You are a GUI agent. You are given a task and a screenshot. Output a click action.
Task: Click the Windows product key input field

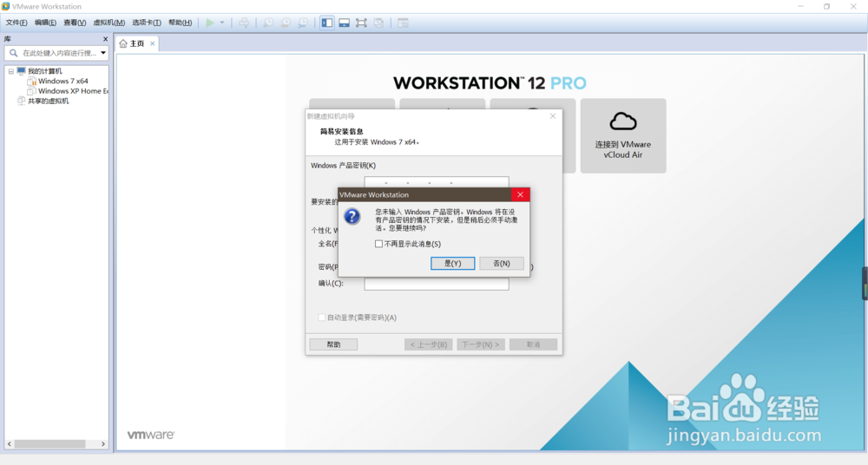(437, 182)
